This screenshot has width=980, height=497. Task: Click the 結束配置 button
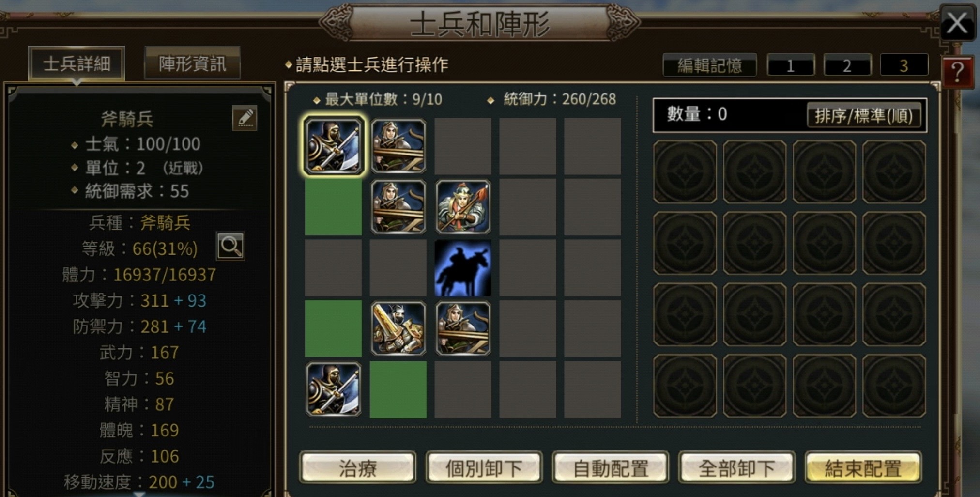pyautogui.click(x=863, y=467)
